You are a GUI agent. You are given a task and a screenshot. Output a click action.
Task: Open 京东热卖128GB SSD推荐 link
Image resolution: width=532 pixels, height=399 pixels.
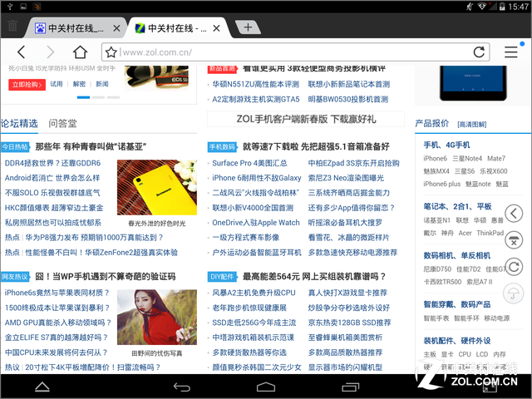point(349,323)
